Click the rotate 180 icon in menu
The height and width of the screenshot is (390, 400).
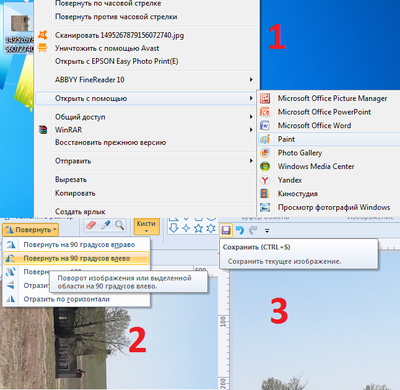coord(11,272)
